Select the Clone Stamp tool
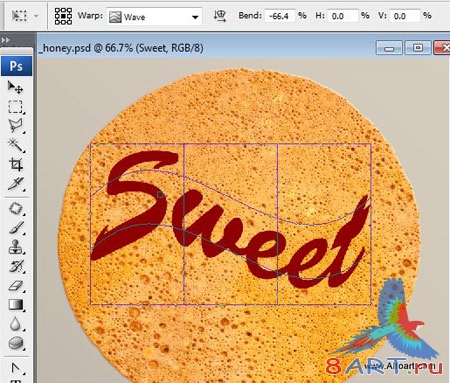Image resolution: width=450 pixels, height=383 pixels. 15,247
